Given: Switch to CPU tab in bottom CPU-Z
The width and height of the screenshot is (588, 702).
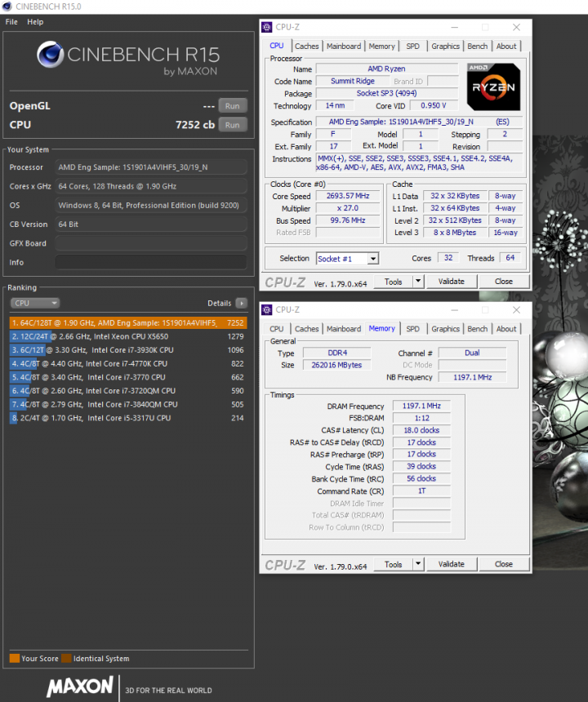Looking at the screenshot, I should click(277, 329).
